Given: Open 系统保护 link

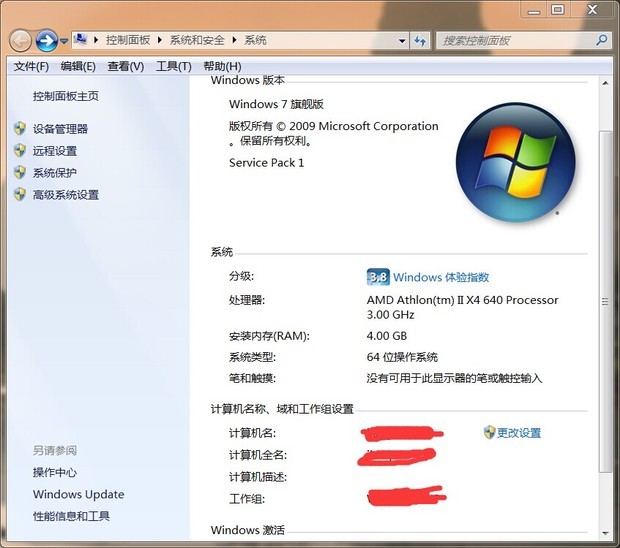Looking at the screenshot, I should [55, 173].
